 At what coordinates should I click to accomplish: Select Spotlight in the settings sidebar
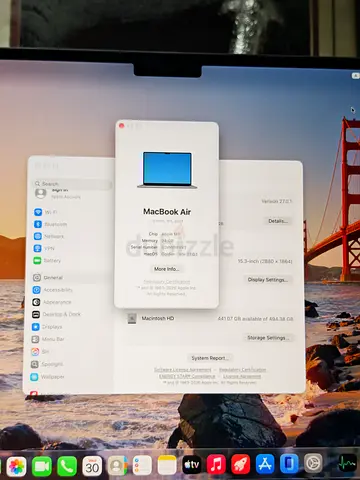point(47,364)
